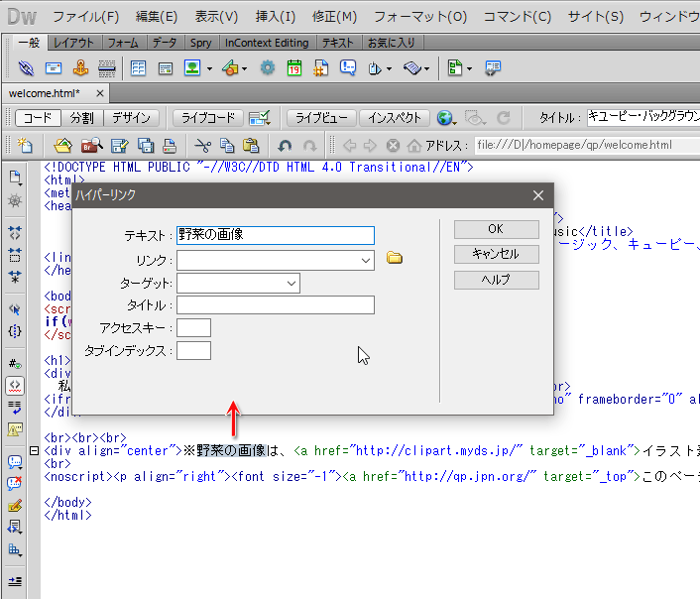
Task: Click the Save document icon
Action: tap(120, 145)
